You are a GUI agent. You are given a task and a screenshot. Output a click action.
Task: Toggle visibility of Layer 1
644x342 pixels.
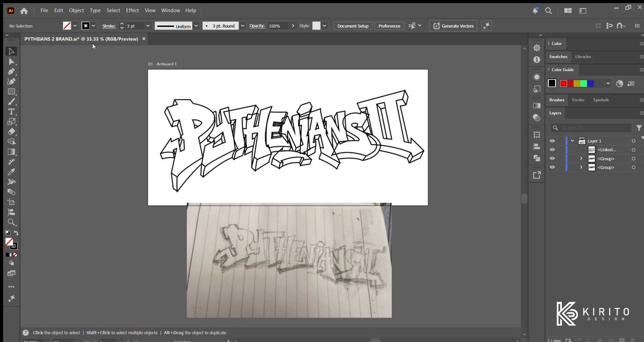click(552, 141)
